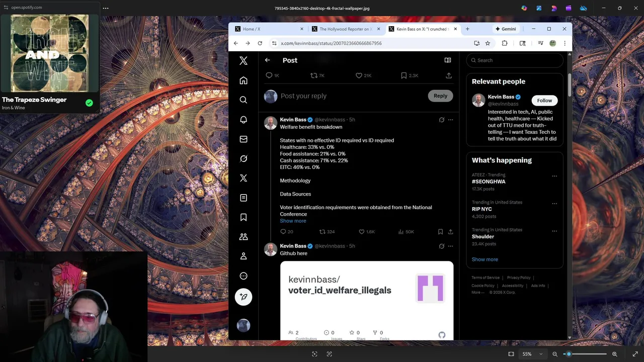Switch to The Hollywood Reporter tab
This screenshot has width=644, height=362.
click(345, 29)
